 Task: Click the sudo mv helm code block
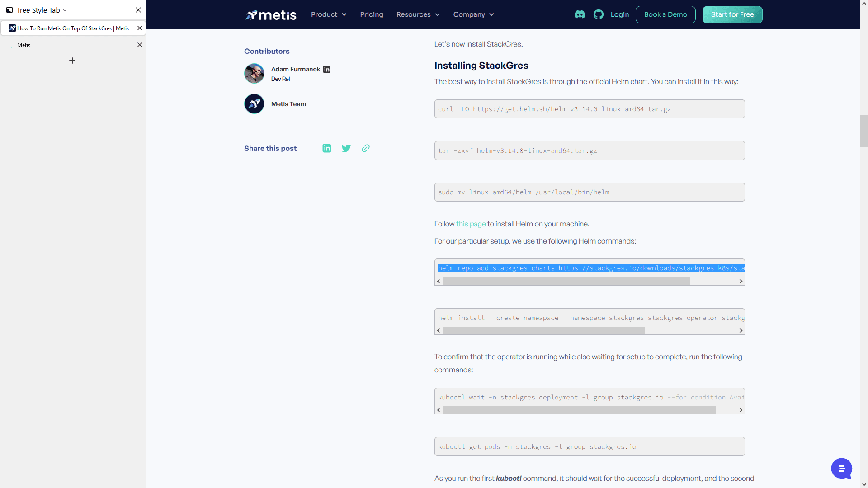click(x=590, y=192)
